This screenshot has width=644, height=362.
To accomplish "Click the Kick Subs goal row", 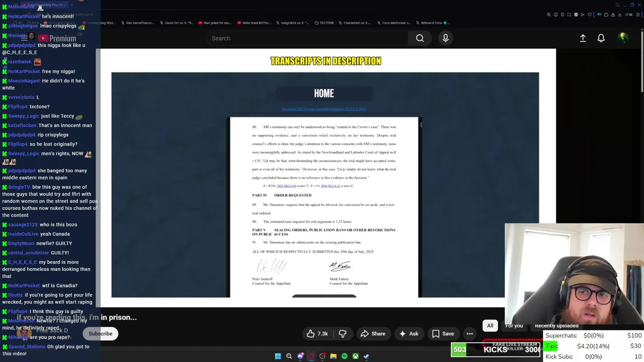I will coord(593,356).
